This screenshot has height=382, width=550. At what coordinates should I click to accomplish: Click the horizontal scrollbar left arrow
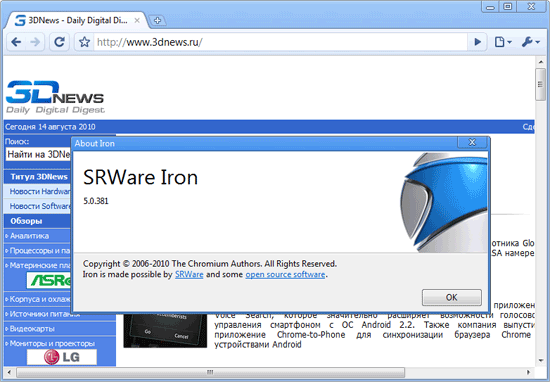9,372
